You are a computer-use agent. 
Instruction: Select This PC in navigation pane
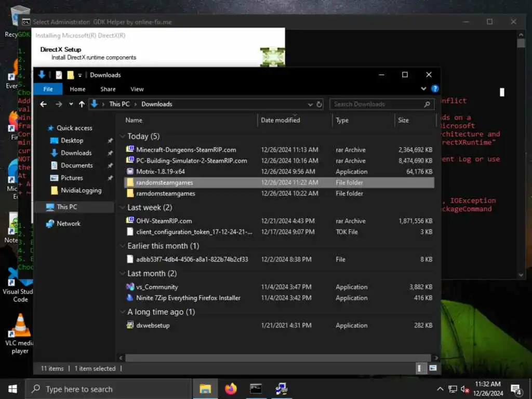click(x=67, y=207)
